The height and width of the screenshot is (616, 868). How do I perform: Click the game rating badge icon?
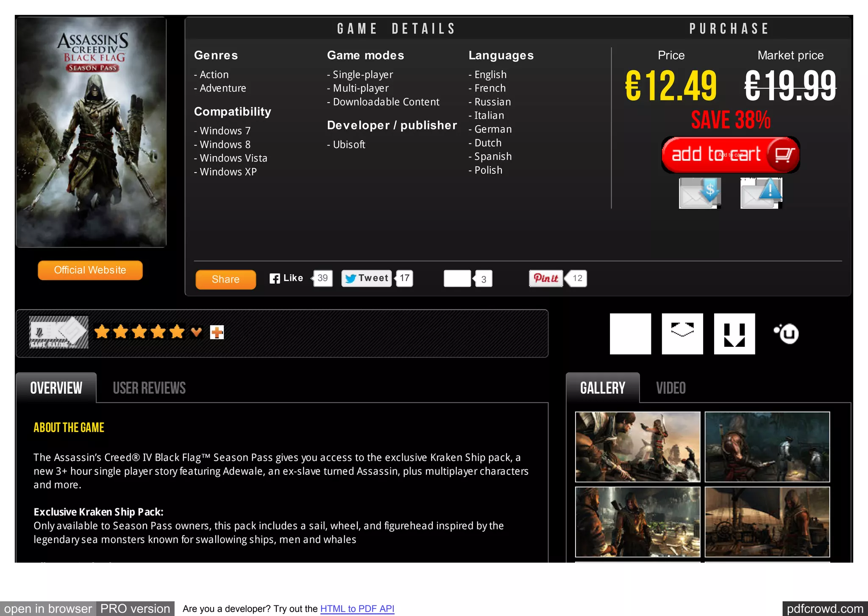(58, 332)
